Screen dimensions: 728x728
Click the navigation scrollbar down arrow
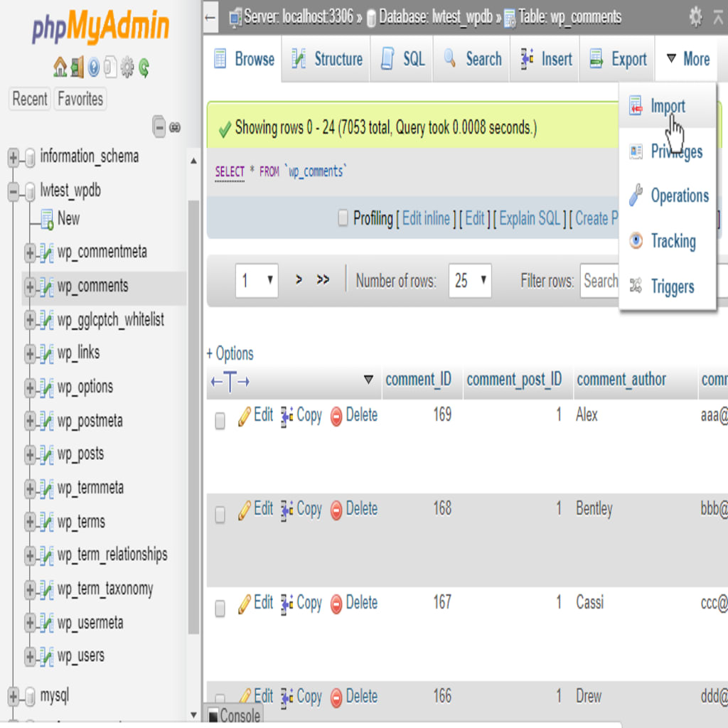click(x=193, y=715)
